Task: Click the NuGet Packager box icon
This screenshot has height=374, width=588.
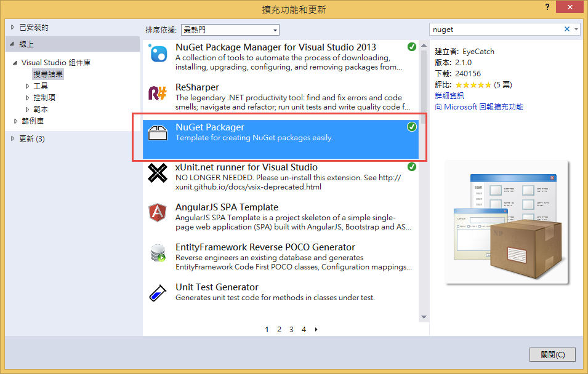Action: pyautogui.click(x=158, y=133)
